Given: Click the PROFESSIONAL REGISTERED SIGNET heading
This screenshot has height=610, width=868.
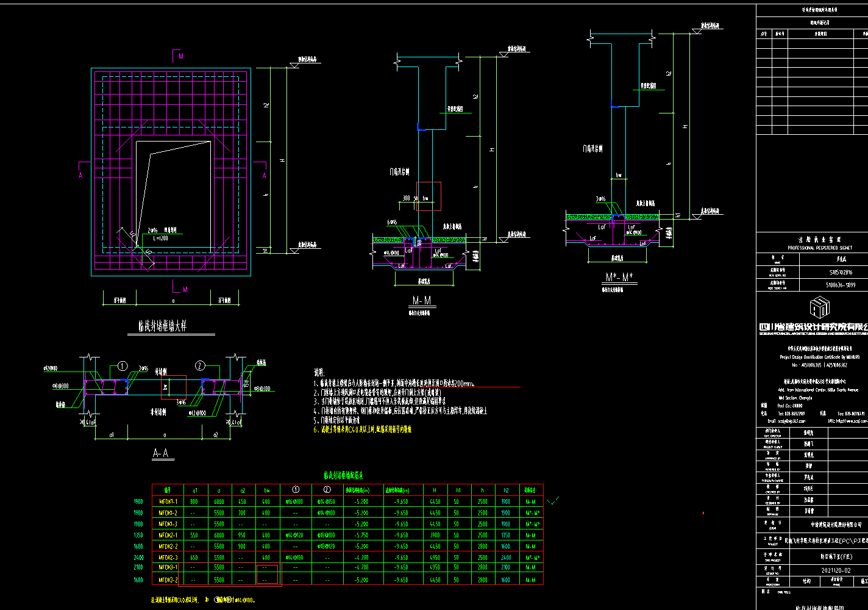Looking at the screenshot, I should tap(820, 248).
